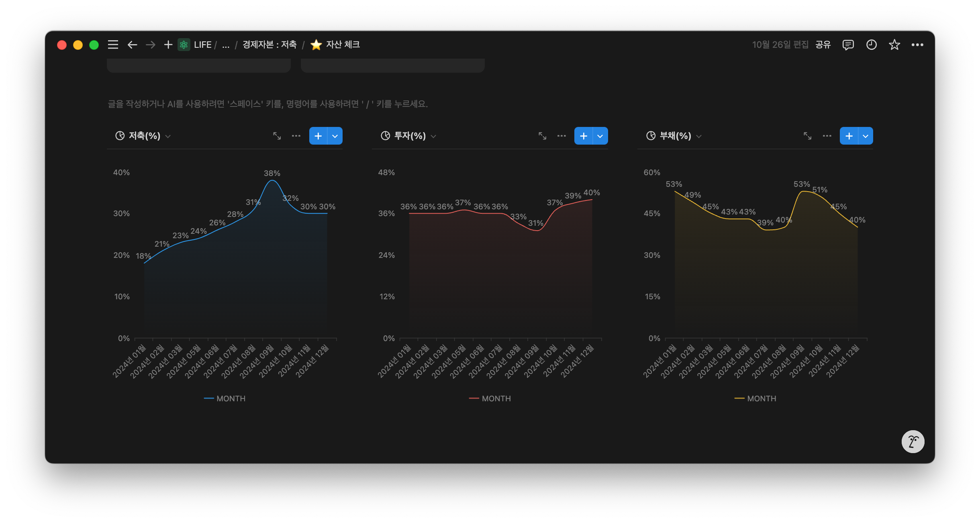Favorite this page with the star icon
Viewport: 980px width, 523px height.
pyautogui.click(x=894, y=45)
